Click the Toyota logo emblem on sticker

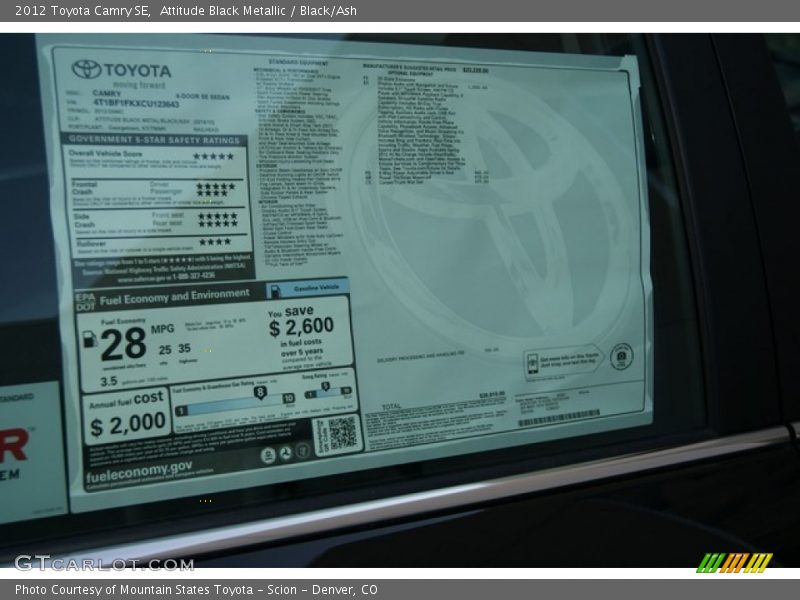coord(86,70)
